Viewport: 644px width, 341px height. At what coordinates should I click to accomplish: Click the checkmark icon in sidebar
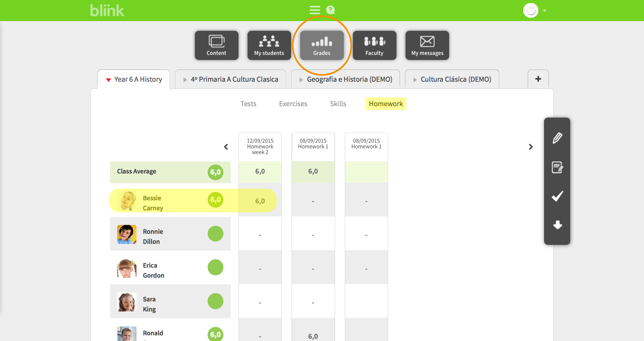557,196
